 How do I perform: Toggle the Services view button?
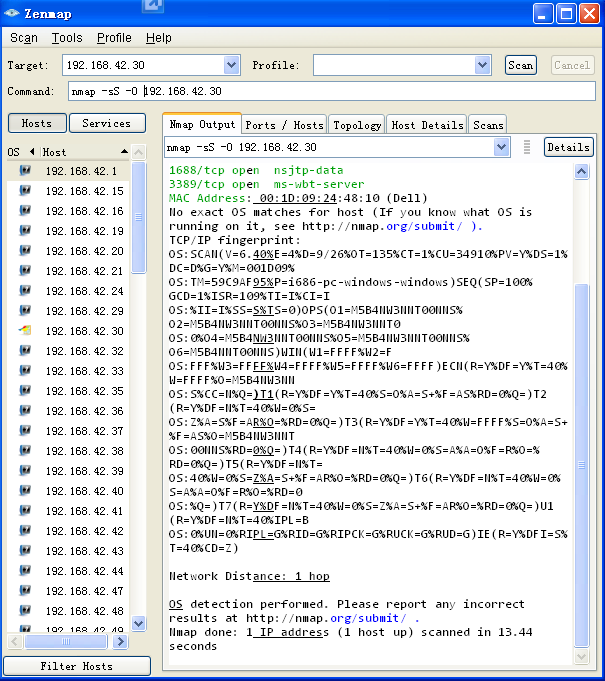pos(107,123)
